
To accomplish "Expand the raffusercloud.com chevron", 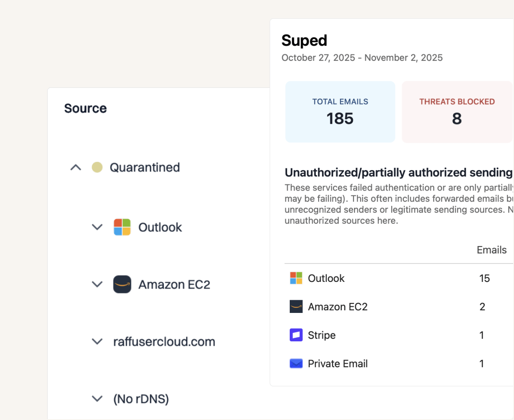I will coord(97,341).
